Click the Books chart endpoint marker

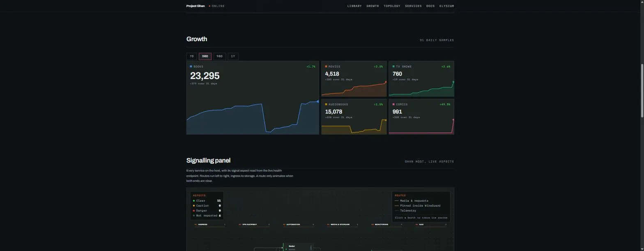click(x=318, y=101)
